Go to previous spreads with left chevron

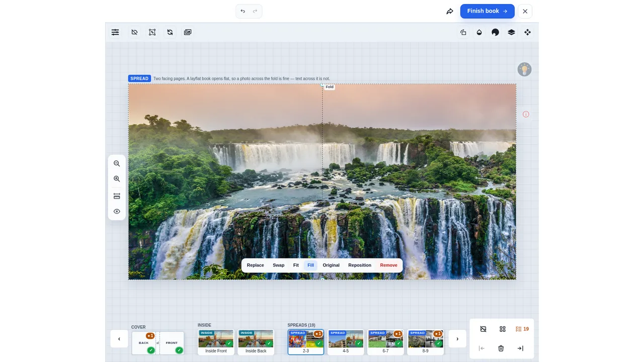tap(119, 339)
